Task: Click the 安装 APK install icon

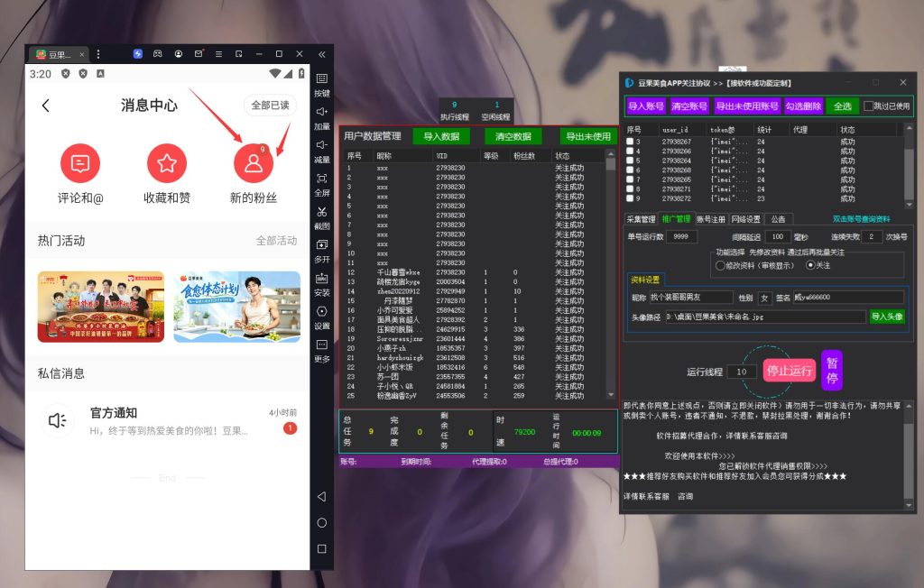Action: click(322, 278)
